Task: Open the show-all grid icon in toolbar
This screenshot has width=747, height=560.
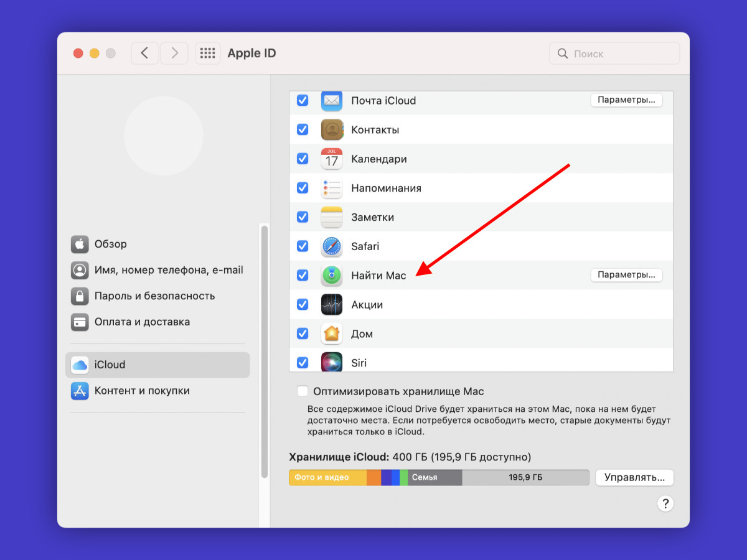Action: [207, 54]
